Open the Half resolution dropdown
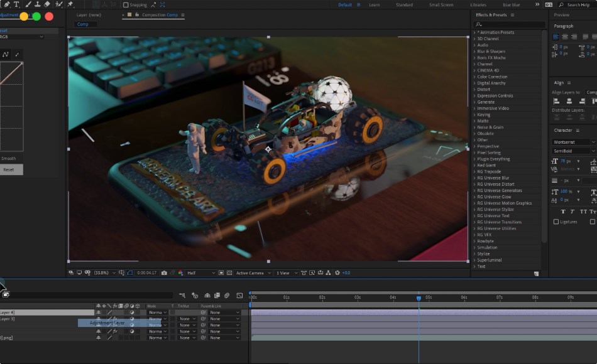The image size is (597, 364). pyautogui.click(x=200, y=273)
